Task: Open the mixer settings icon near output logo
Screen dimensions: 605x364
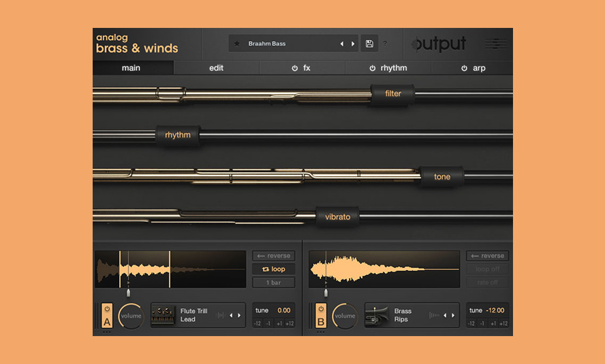Action: click(x=496, y=44)
